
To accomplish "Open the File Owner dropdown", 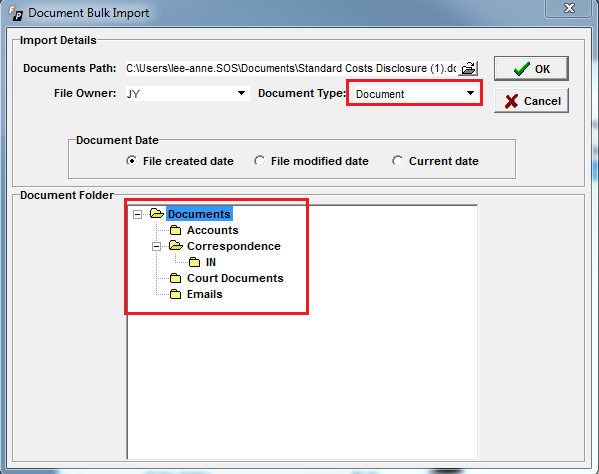I will pyautogui.click(x=241, y=94).
